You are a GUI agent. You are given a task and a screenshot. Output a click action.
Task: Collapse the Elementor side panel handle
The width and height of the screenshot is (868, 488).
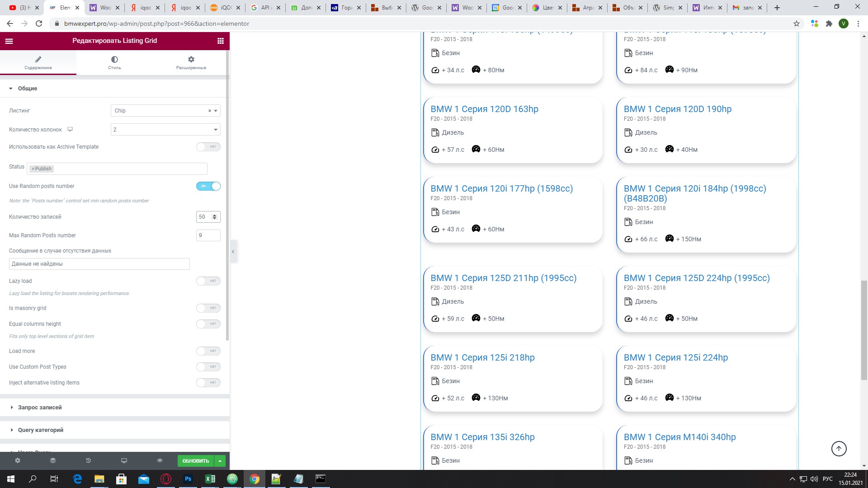point(233,251)
